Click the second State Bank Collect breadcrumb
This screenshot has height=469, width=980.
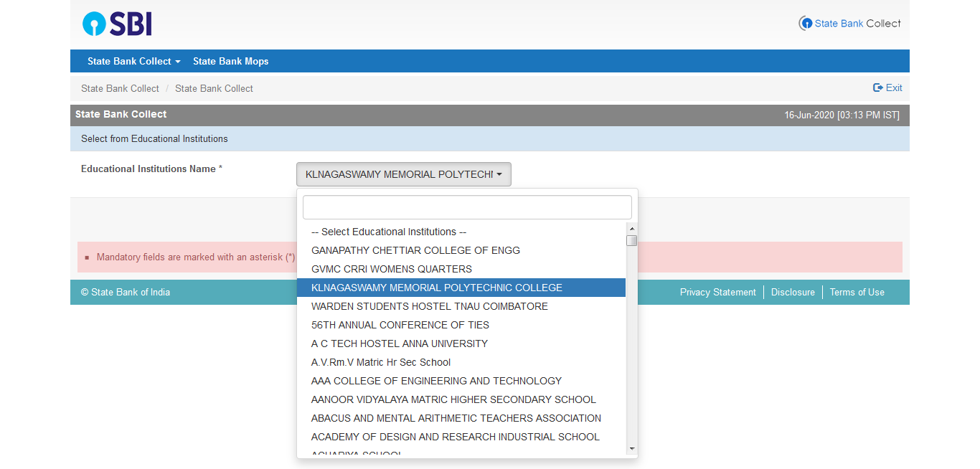(x=214, y=88)
